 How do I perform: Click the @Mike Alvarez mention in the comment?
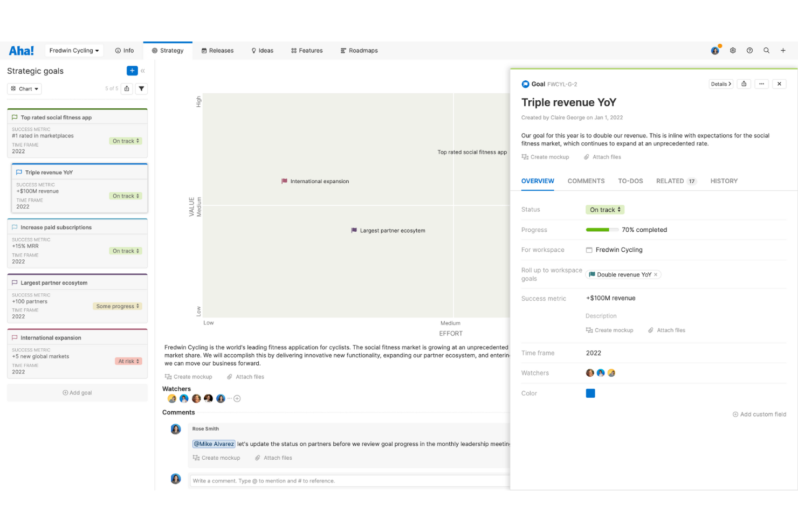coord(214,444)
